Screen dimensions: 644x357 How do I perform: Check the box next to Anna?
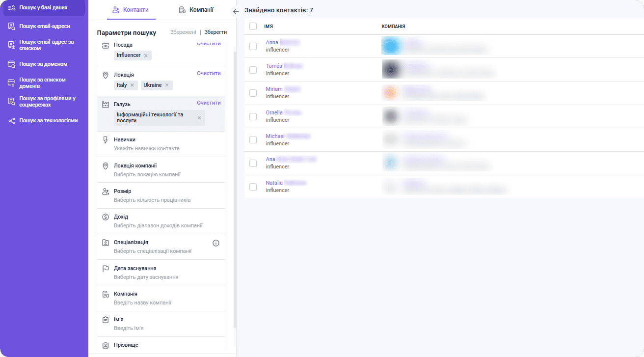pyautogui.click(x=253, y=46)
